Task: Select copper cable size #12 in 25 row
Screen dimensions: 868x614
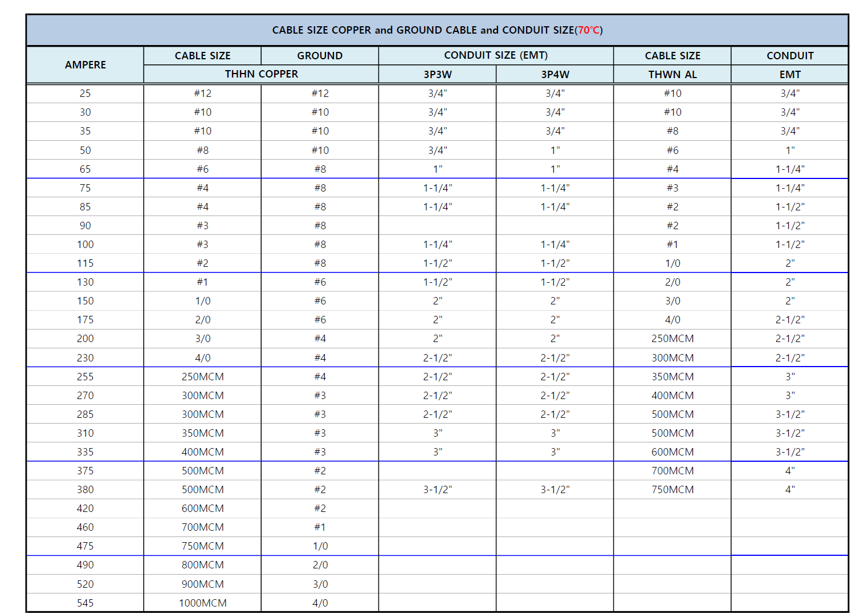Action: click(x=203, y=93)
